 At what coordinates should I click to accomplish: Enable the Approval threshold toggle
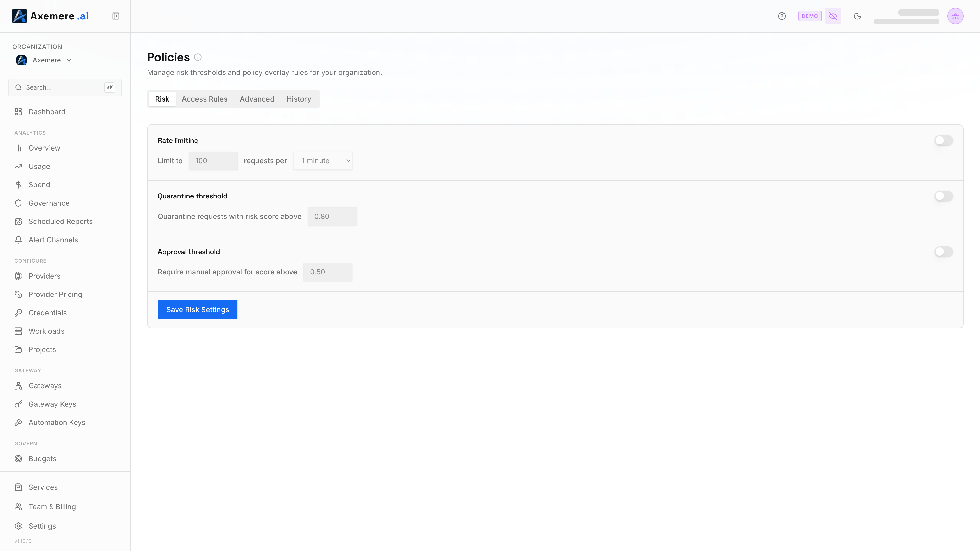[x=944, y=252]
